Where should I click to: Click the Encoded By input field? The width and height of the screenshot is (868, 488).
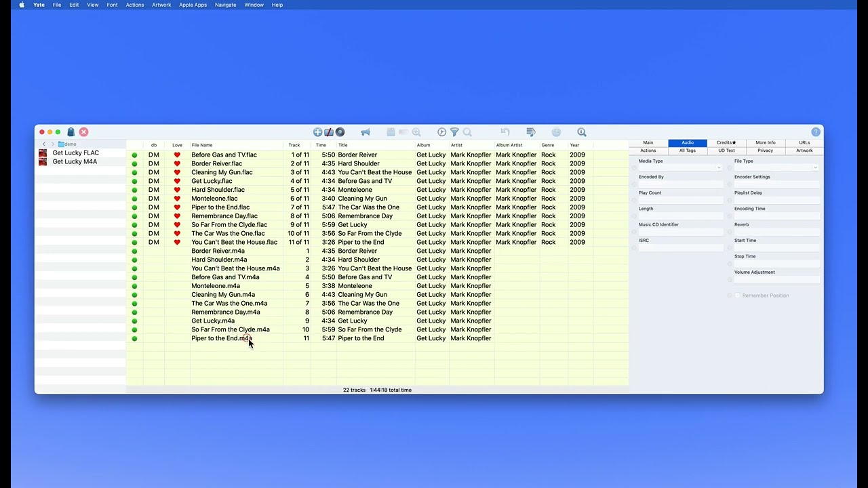[x=681, y=184]
